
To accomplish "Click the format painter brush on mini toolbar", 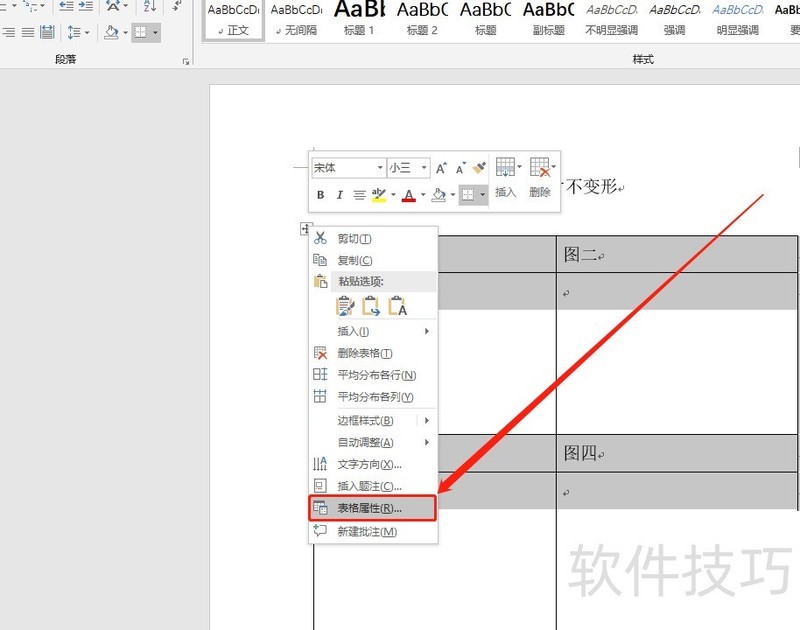I will pyautogui.click(x=479, y=167).
